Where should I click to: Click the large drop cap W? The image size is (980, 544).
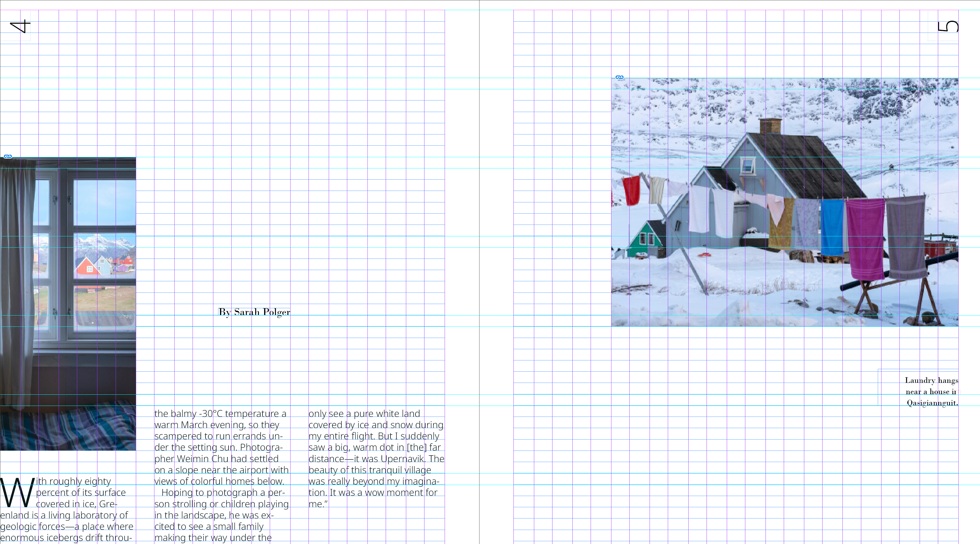pos(17,492)
